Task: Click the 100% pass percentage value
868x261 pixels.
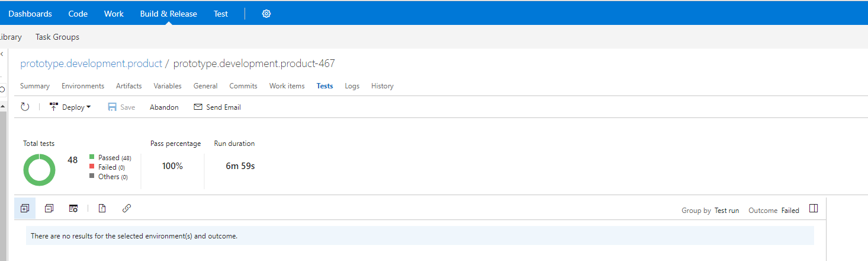Action: click(x=172, y=166)
